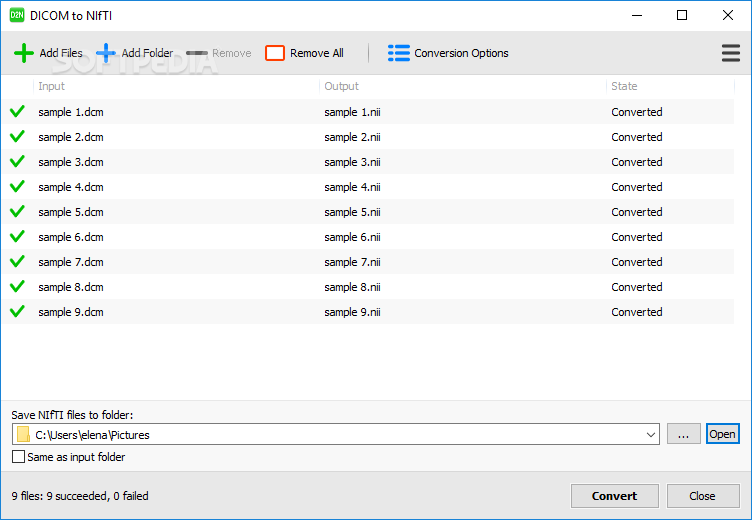Click the C:\Users\elena\Pictures path field
752x520 pixels.
tap(336, 435)
